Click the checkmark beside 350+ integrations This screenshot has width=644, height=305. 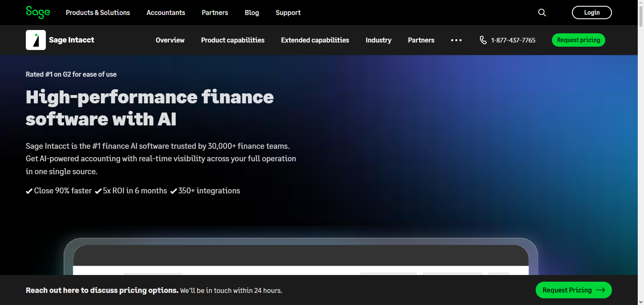coord(173,190)
